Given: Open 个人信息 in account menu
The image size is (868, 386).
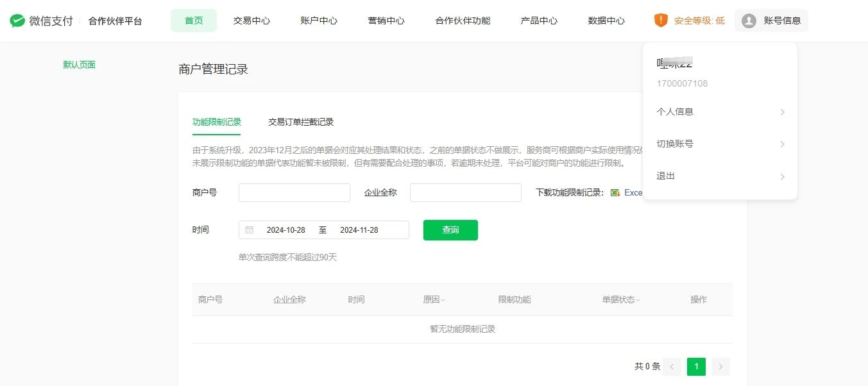Looking at the screenshot, I should pos(720,112).
